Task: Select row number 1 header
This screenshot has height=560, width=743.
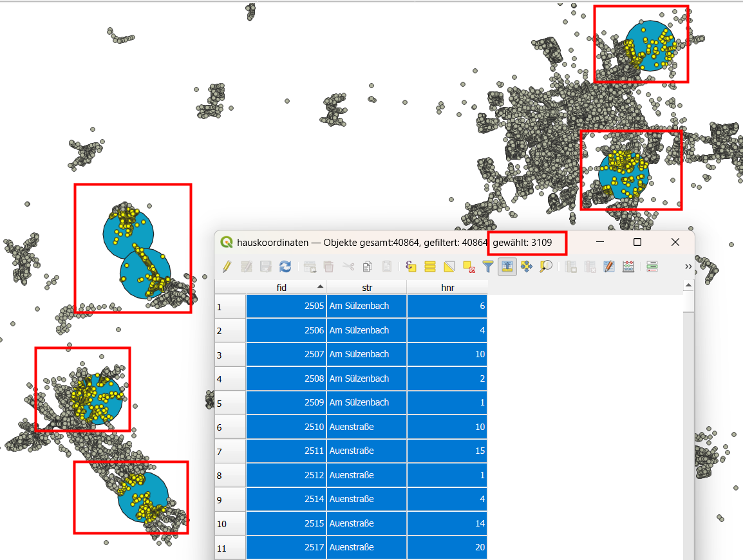Action: [230, 306]
